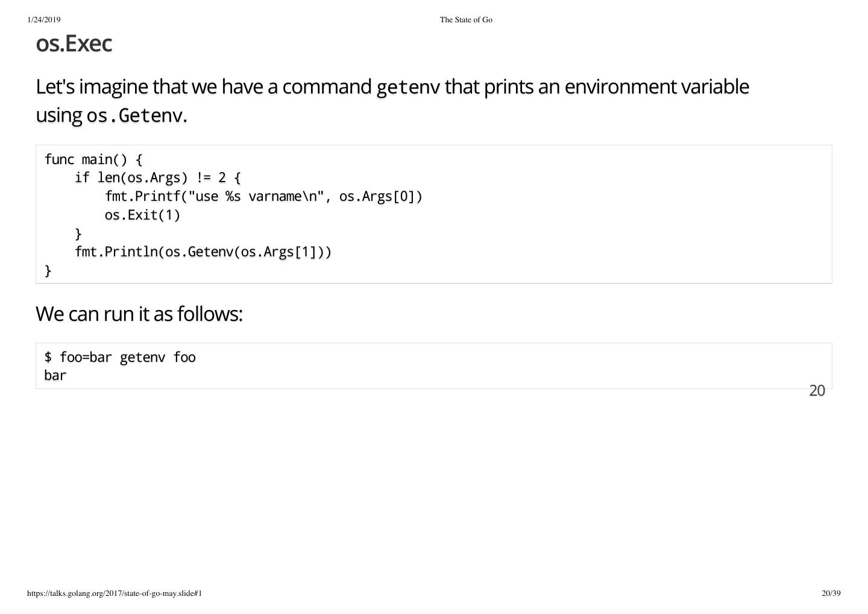This screenshot has height=614, width=868.
Task: Click the "$ foo=bar getenv foo" command
Action: [x=120, y=358]
